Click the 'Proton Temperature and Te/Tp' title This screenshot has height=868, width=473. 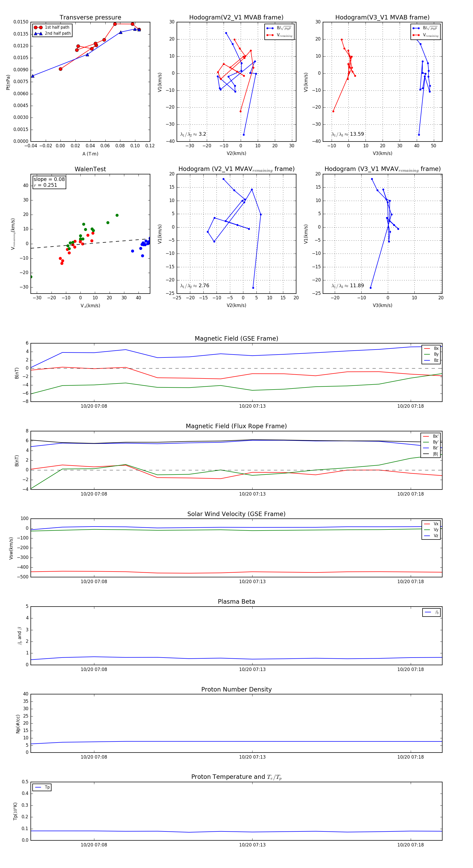click(x=236, y=777)
